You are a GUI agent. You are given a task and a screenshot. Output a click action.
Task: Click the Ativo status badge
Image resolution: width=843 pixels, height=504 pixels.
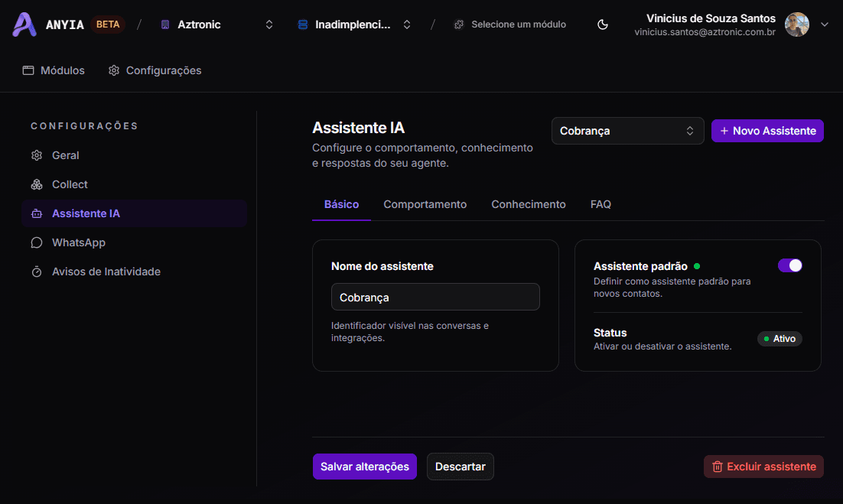[x=780, y=339]
